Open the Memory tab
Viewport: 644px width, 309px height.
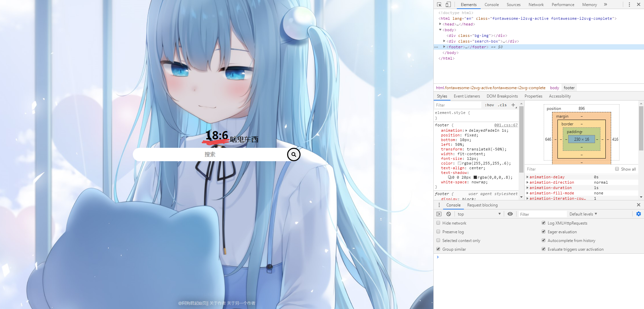[589, 5]
